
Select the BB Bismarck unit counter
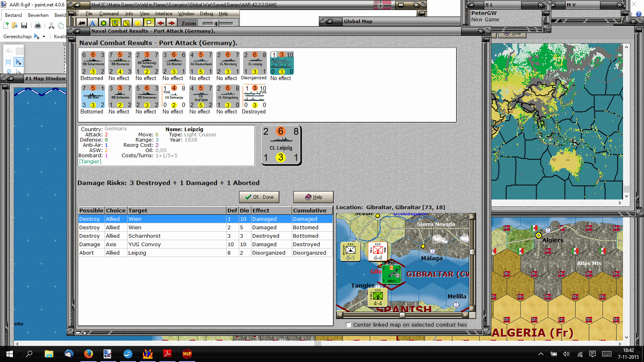coord(120,63)
